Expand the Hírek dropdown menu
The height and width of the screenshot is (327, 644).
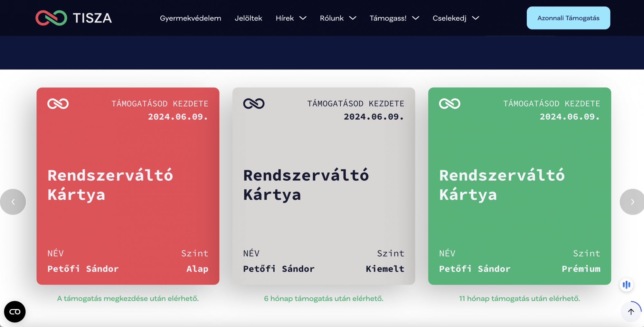[291, 18]
